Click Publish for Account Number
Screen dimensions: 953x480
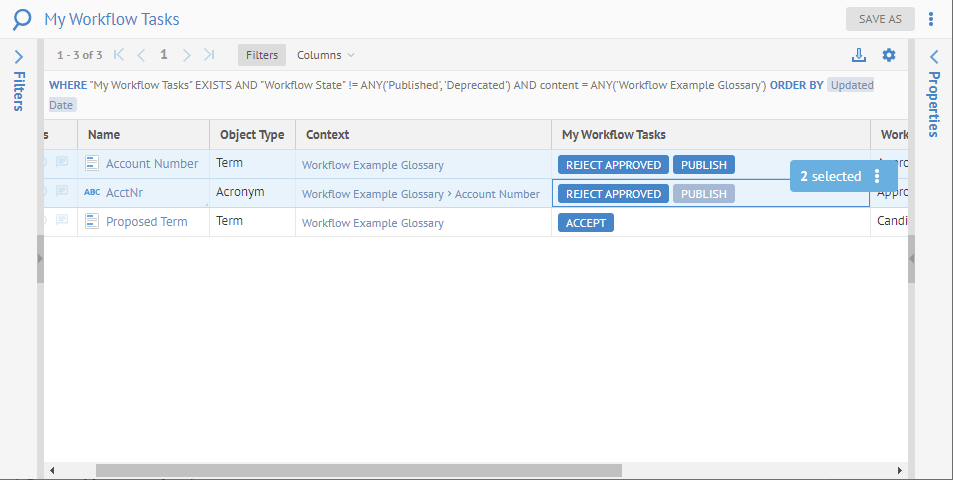click(704, 165)
